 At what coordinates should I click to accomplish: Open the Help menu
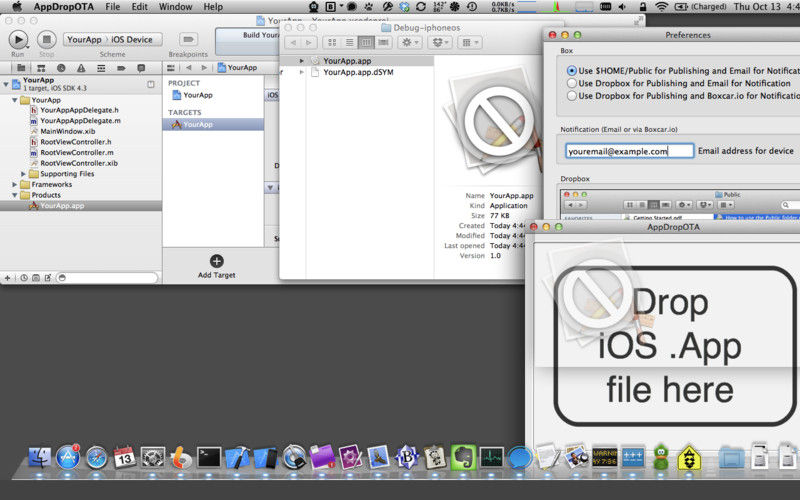(213, 7)
